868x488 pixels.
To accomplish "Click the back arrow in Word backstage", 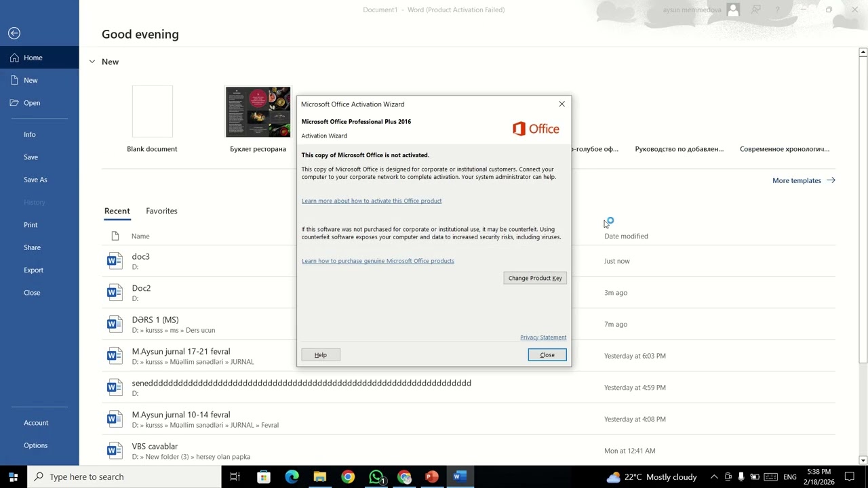I will coord(14,33).
